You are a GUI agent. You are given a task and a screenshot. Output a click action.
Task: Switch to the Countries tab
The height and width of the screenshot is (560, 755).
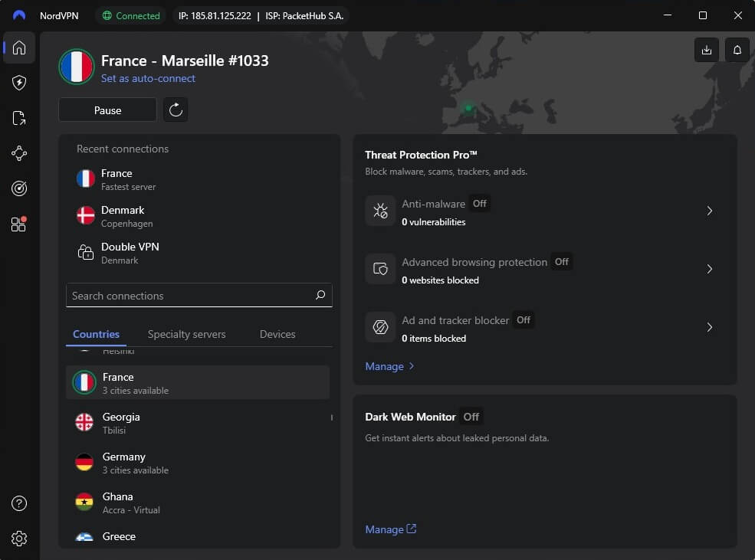click(96, 334)
